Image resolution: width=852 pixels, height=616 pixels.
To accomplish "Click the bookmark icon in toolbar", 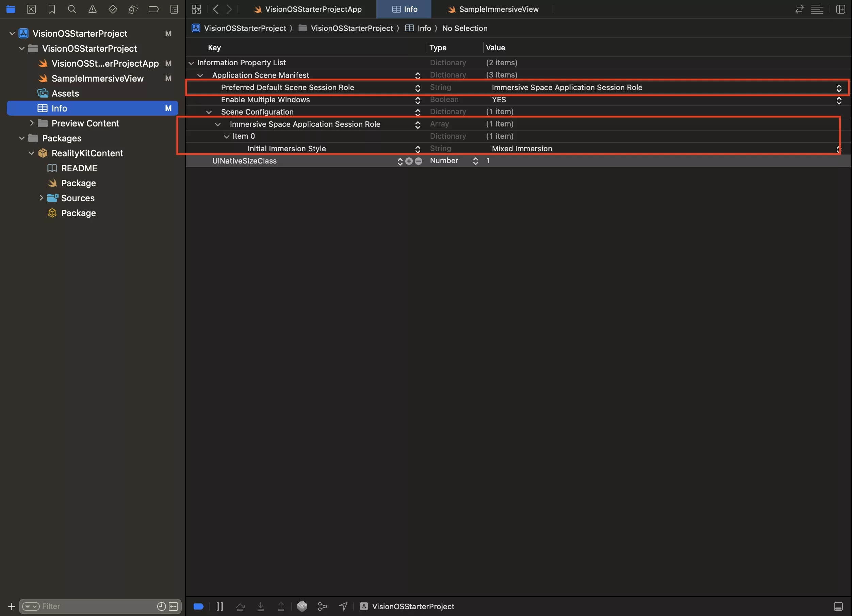I will [x=51, y=9].
